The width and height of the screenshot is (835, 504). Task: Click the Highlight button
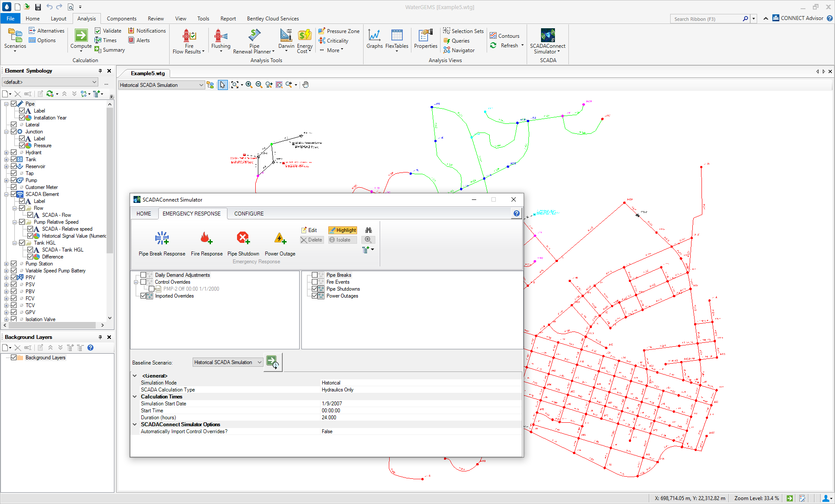click(x=343, y=230)
